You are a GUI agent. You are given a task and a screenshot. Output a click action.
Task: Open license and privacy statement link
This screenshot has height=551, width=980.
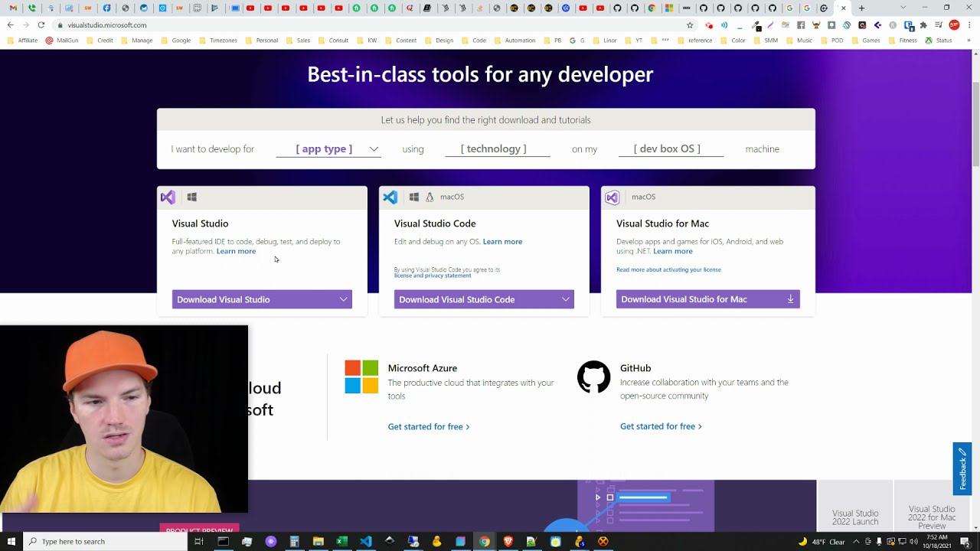click(x=433, y=275)
